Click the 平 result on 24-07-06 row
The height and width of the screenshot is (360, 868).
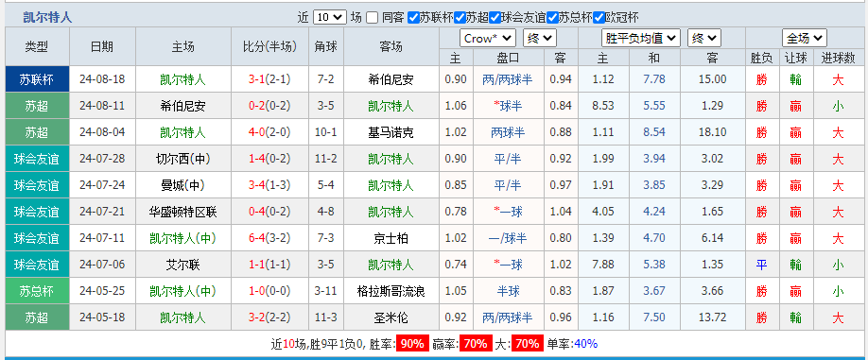(x=762, y=265)
